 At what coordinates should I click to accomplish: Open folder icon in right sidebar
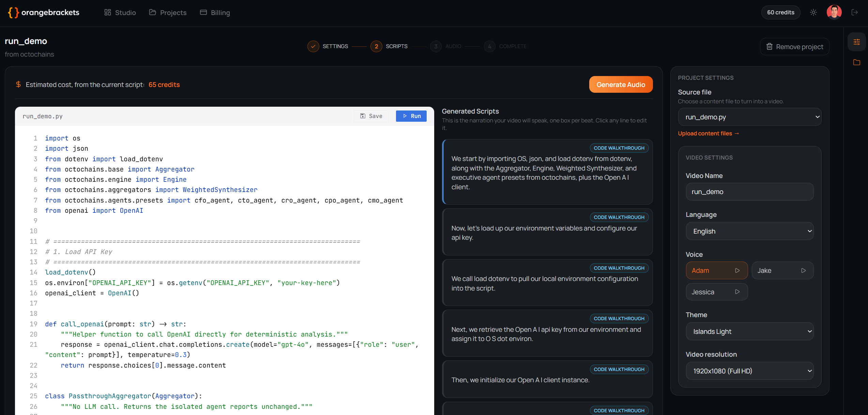click(x=857, y=62)
